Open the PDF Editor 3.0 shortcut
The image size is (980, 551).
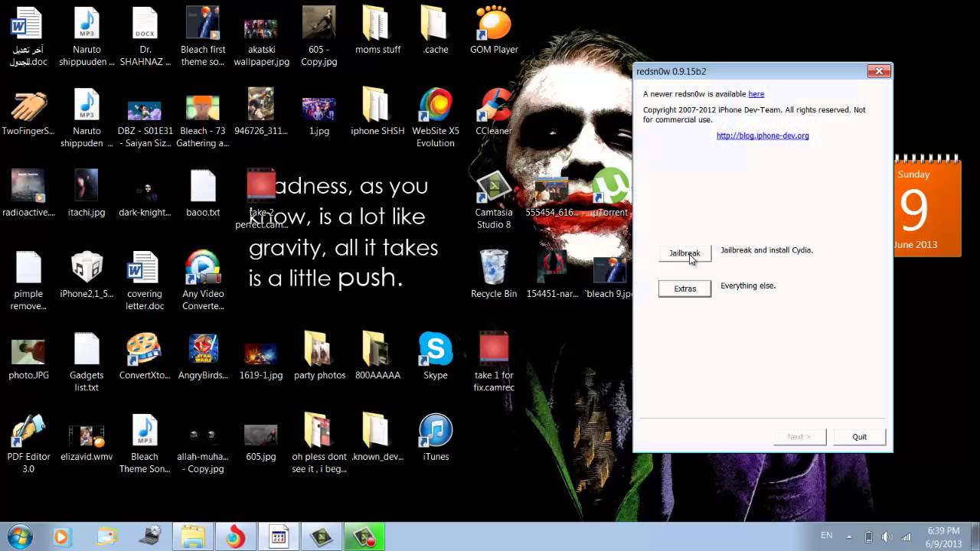tap(28, 443)
